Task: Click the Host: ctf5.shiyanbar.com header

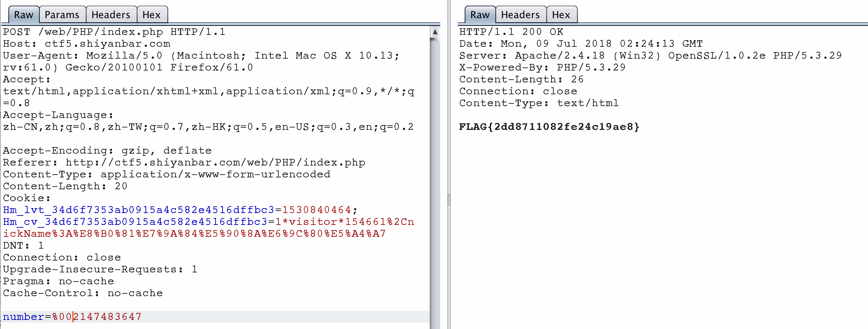Action: pos(87,44)
